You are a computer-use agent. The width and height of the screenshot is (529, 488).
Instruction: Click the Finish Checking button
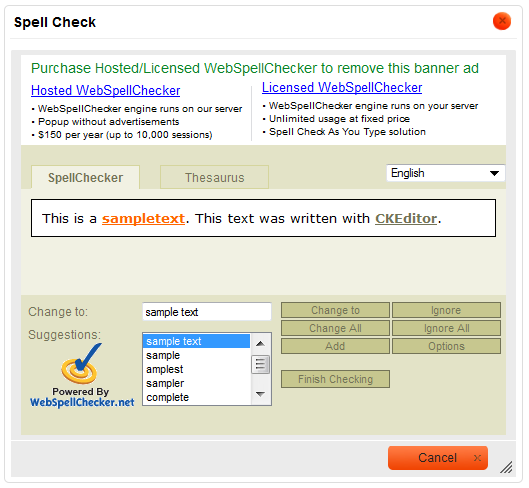(x=335, y=379)
